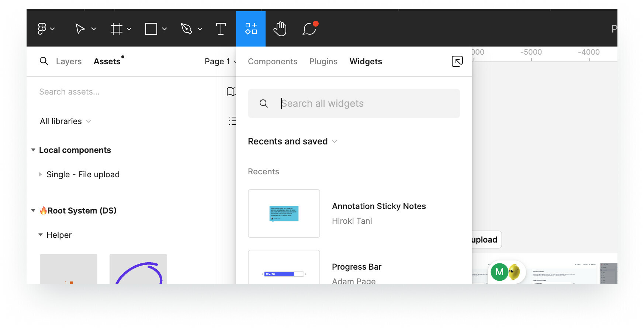Image resolution: width=644 pixels, height=328 pixels.
Task: Open shape tools dropdown chevron
Action: coord(165,29)
